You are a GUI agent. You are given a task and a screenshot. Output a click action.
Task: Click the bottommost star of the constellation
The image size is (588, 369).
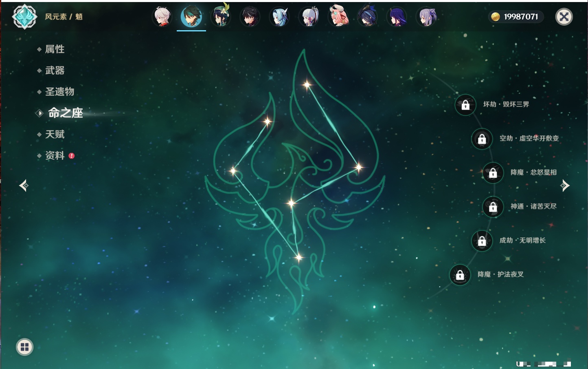tap(299, 257)
